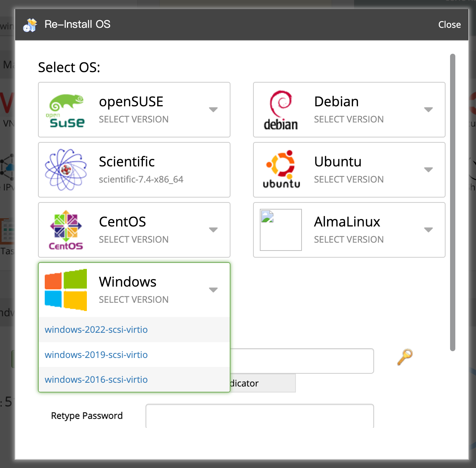Viewport: 476px width, 468px height.
Task: Expand Debian version dropdown arrow
Action: [x=428, y=110]
